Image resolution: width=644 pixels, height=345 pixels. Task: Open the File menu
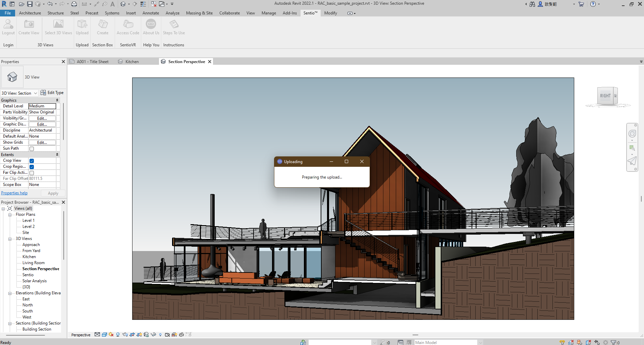click(x=8, y=13)
